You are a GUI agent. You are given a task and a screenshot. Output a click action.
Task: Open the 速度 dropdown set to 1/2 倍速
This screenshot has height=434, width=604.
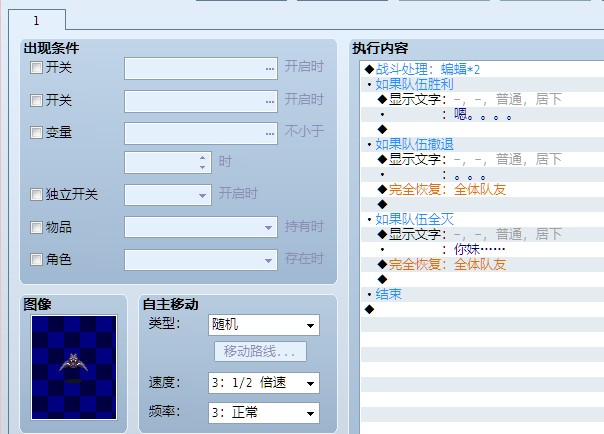point(263,383)
